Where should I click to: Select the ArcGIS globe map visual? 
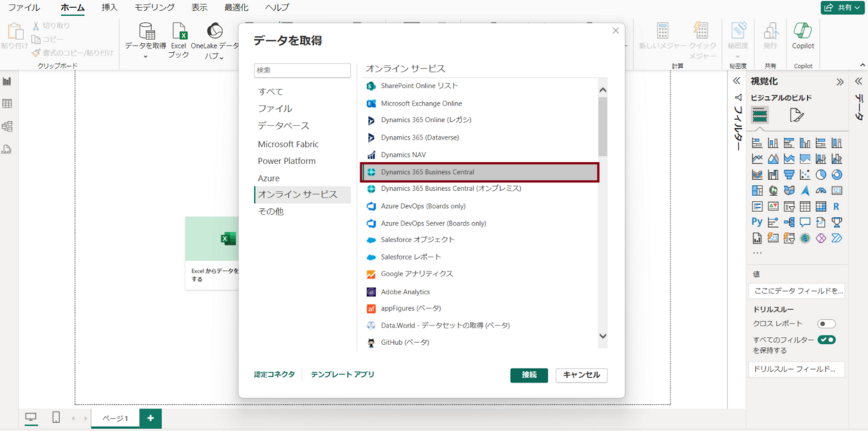[805, 238]
